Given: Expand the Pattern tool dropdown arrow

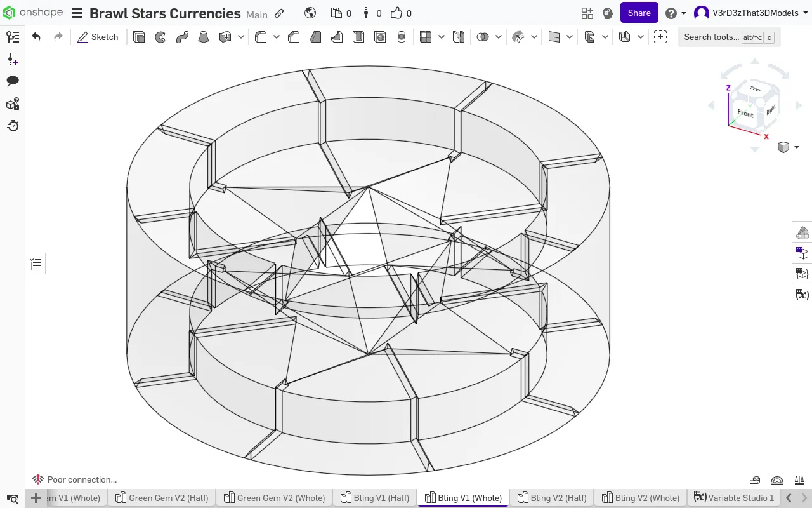Looking at the screenshot, I should coord(442,37).
